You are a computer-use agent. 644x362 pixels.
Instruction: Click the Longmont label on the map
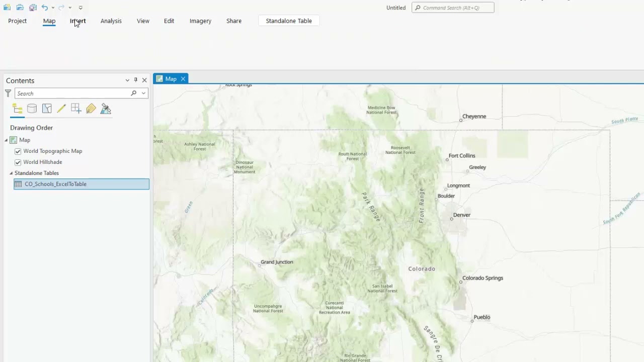click(x=458, y=185)
